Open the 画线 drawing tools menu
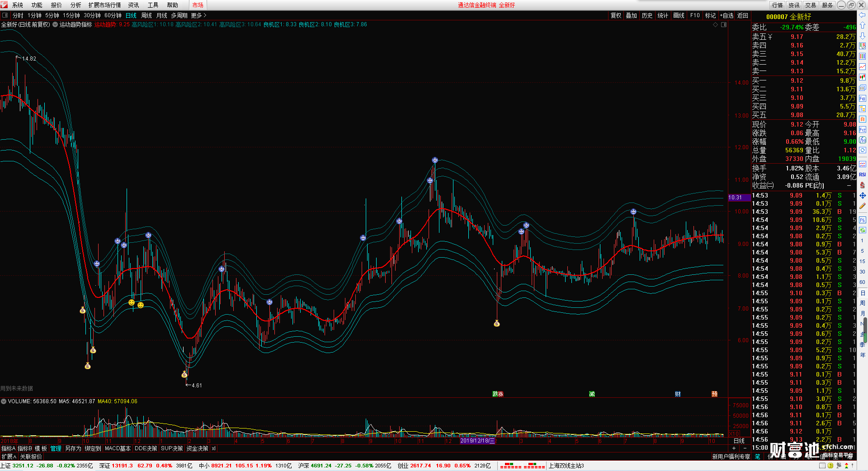 tap(679, 15)
